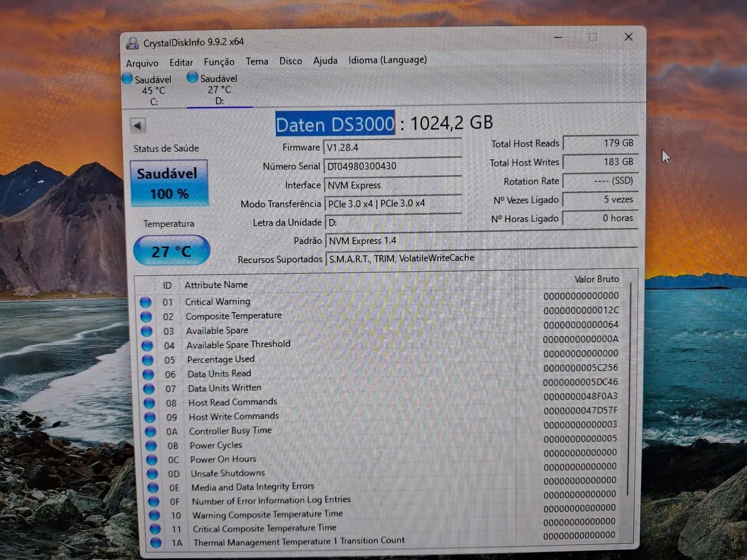Viewport: 747px width, 560px height.
Task: Select the Critical Warning attribute name
Action: 218,302
